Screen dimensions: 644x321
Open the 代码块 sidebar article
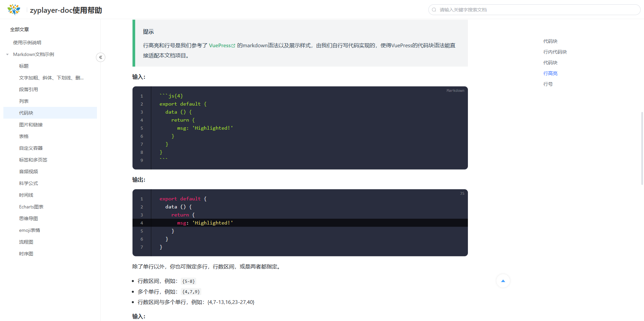click(x=26, y=113)
